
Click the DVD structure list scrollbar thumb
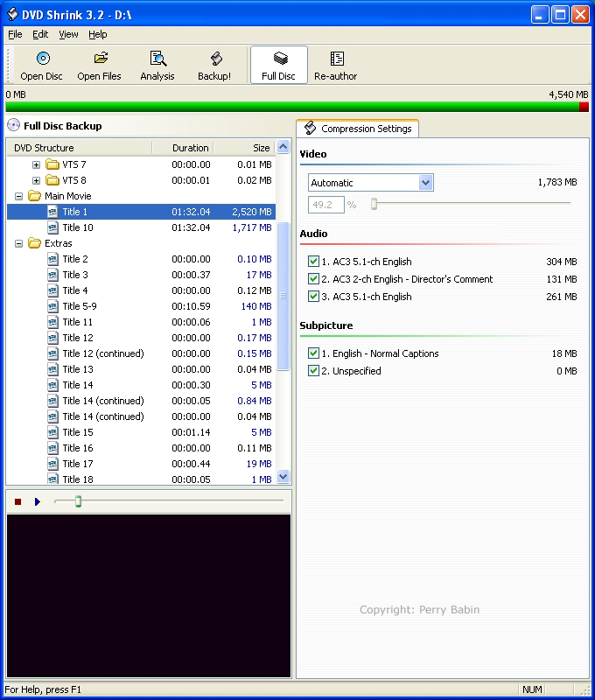283,296
